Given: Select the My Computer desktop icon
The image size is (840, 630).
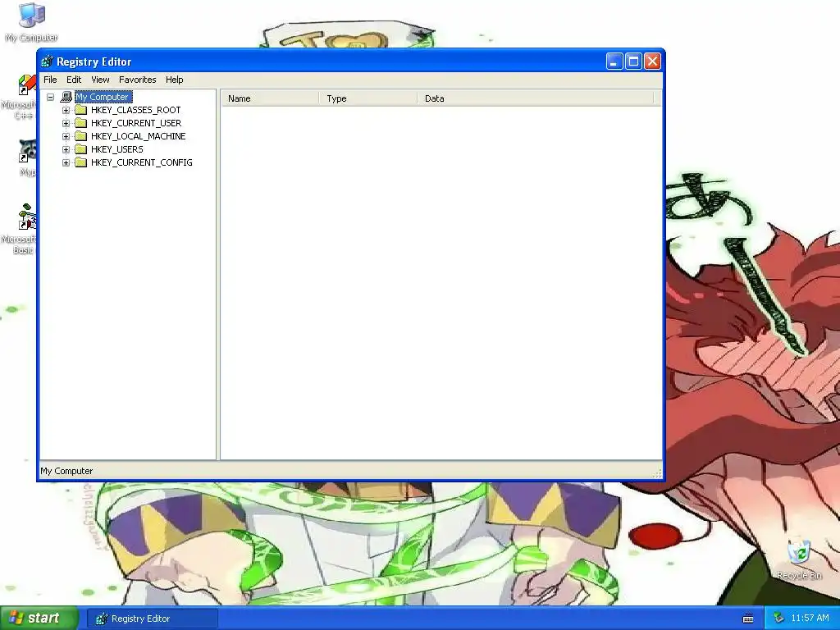Looking at the screenshot, I should pos(31,22).
